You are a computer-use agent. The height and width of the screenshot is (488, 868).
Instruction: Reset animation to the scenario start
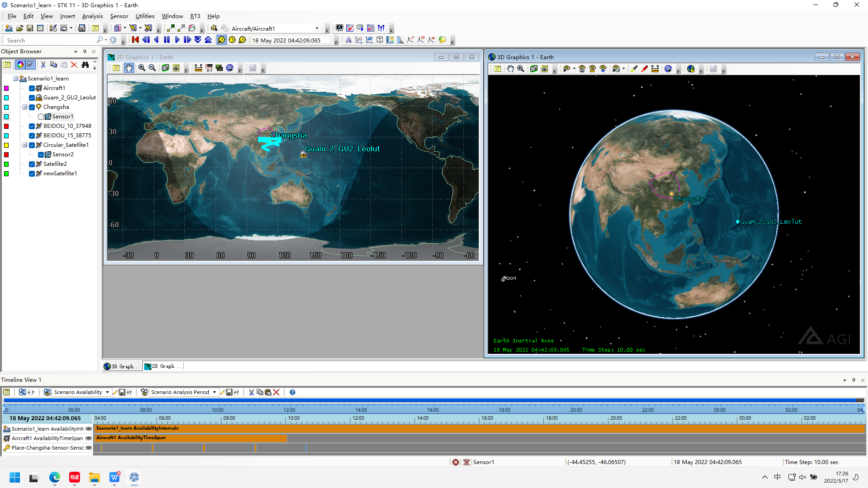135,40
